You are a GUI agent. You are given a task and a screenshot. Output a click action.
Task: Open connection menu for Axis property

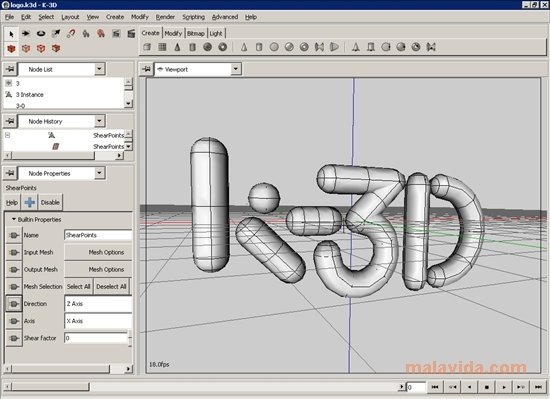click(14, 321)
